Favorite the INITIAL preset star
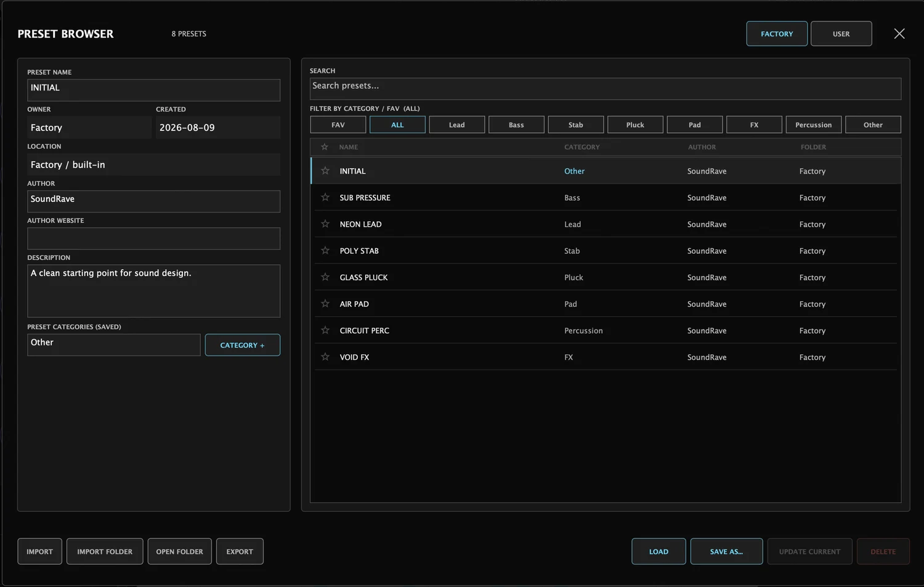924x587 pixels. click(x=325, y=171)
